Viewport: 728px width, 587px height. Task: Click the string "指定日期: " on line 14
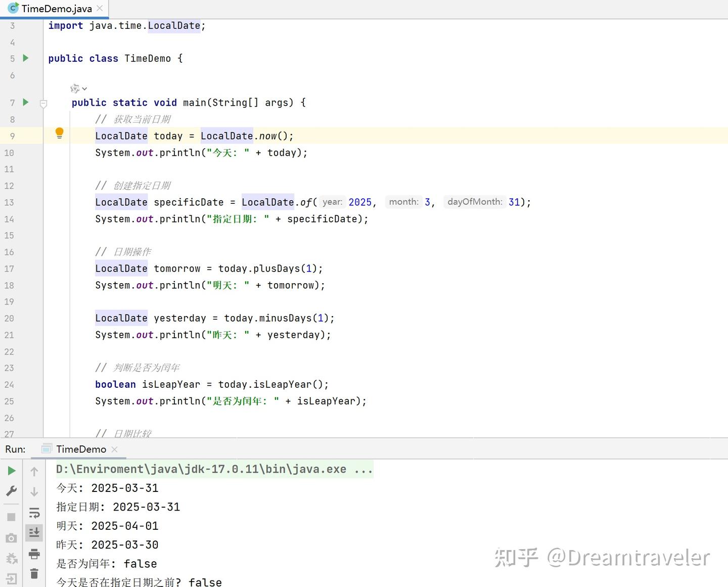point(238,219)
